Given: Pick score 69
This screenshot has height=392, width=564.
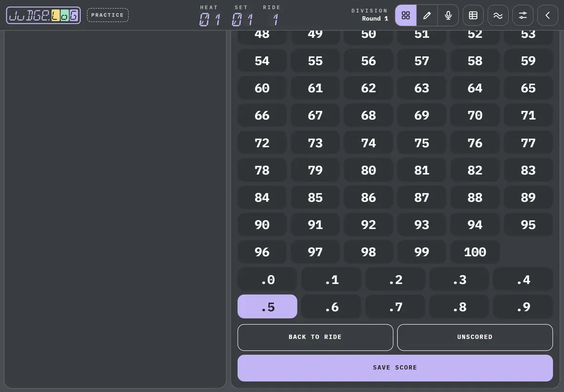Looking at the screenshot, I should coord(422,115).
